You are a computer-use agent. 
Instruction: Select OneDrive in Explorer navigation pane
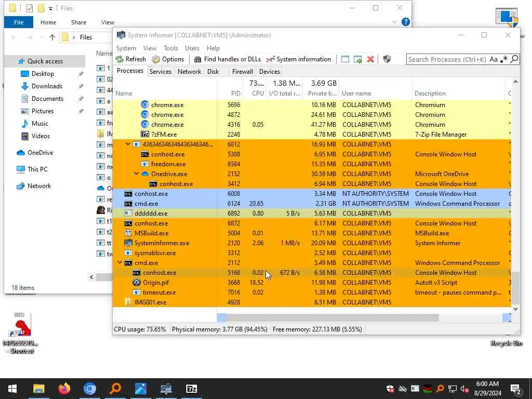pos(40,153)
